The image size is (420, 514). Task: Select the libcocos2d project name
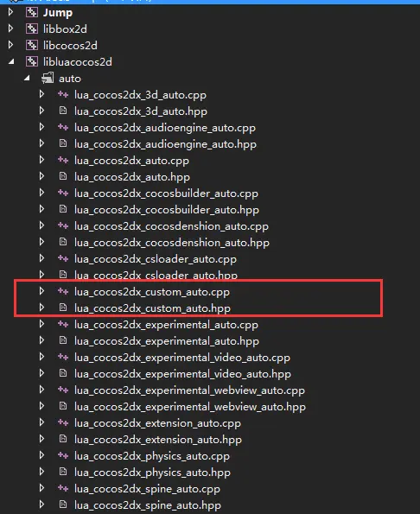click(70, 46)
